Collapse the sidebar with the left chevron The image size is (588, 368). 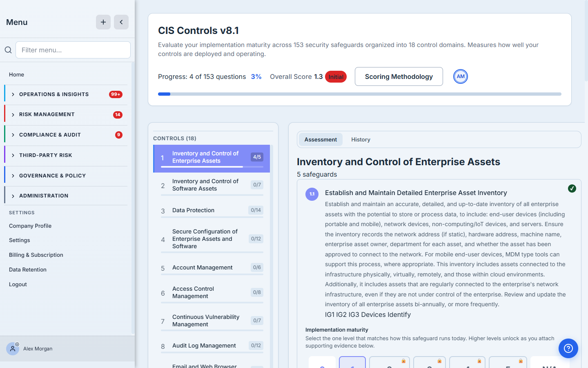coord(121,22)
